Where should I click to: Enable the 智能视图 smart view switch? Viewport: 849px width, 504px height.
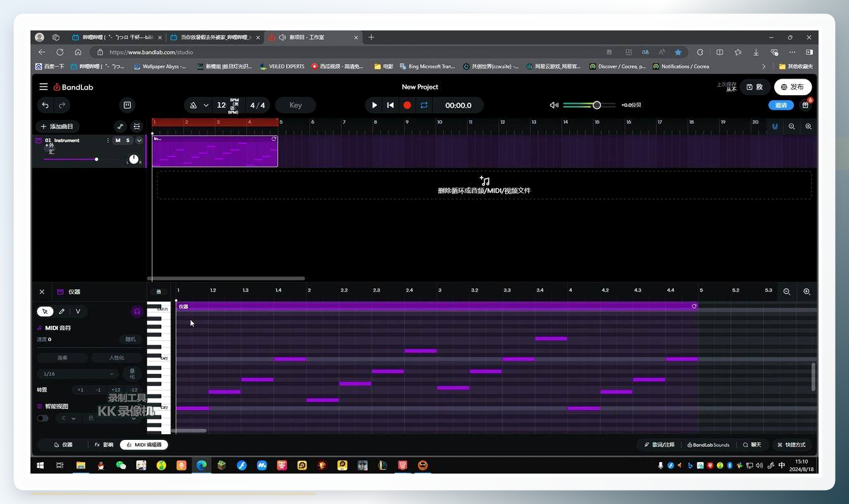tap(43, 418)
